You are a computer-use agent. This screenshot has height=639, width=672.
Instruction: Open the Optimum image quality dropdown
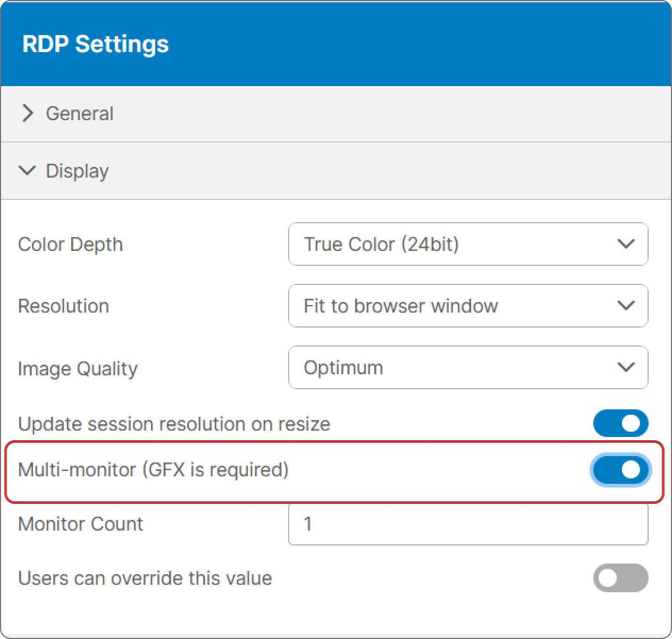(x=467, y=367)
